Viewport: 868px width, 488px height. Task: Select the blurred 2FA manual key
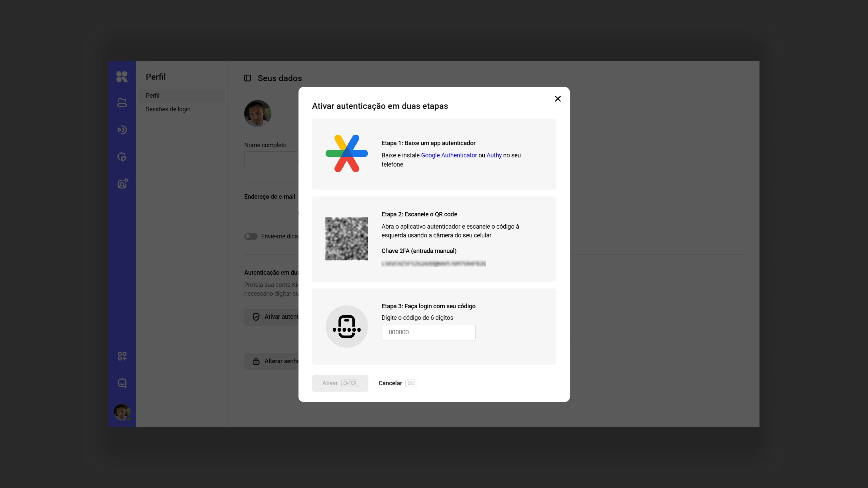pyautogui.click(x=433, y=264)
